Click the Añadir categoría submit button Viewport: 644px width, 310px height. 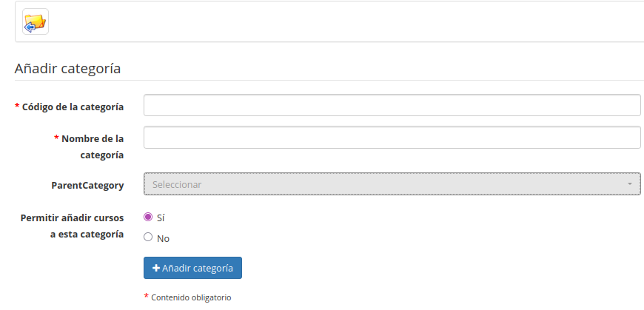pos(192,268)
